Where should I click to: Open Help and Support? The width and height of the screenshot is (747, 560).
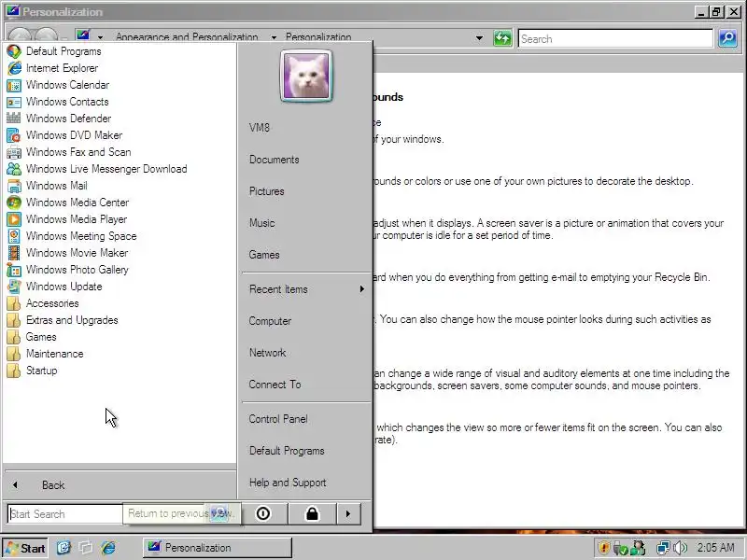288,483
